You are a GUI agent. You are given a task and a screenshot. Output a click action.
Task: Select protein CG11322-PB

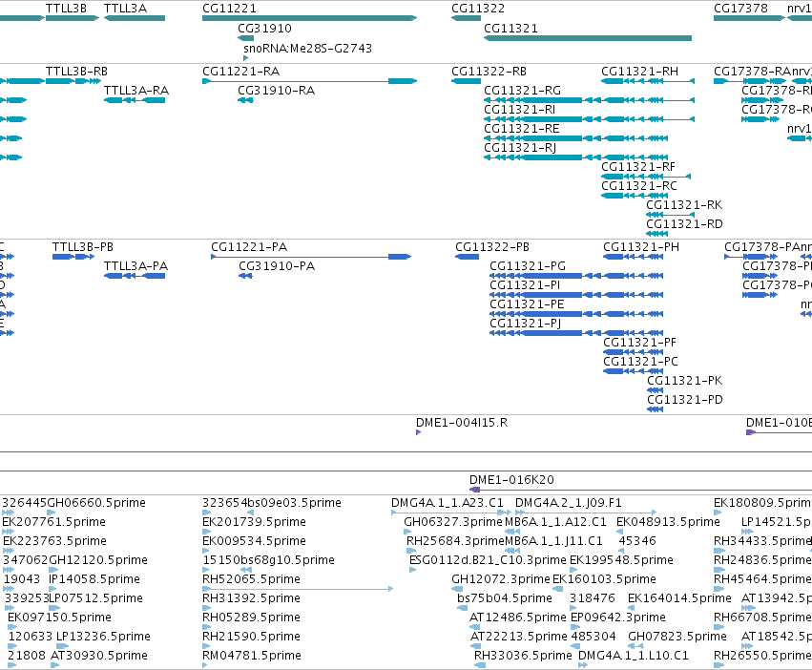coord(492,247)
